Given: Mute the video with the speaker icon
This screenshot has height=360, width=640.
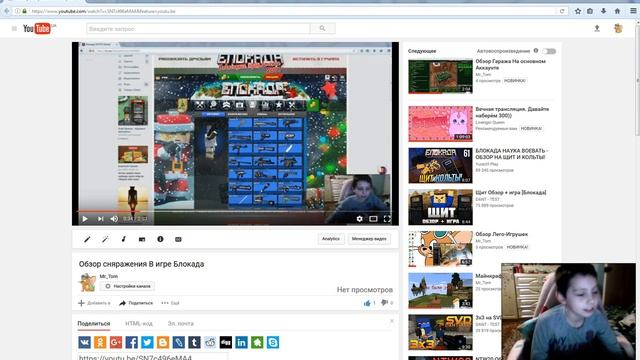Looking at the screenshot, I should 114,219.
